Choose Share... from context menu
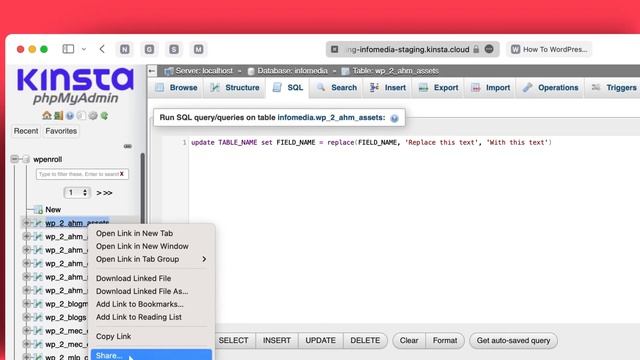Image resolution: width=640 pixels, height=360 pixels. click(x=151, y=355)
